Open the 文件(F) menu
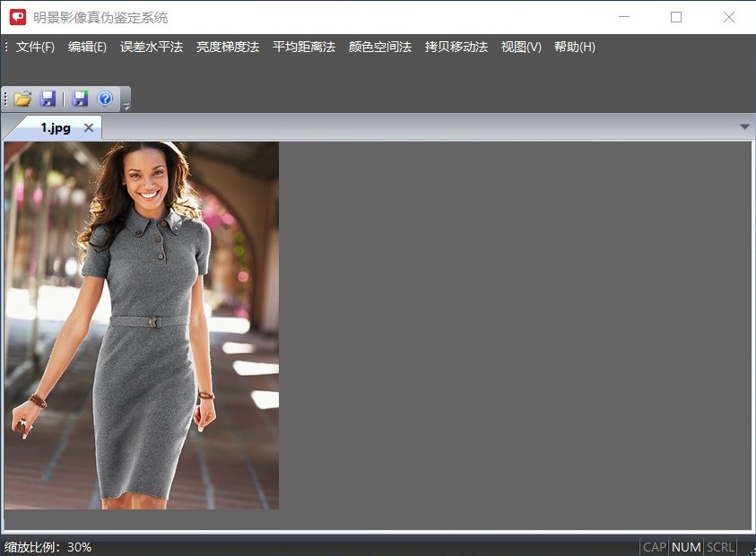 tap(35, 47)
